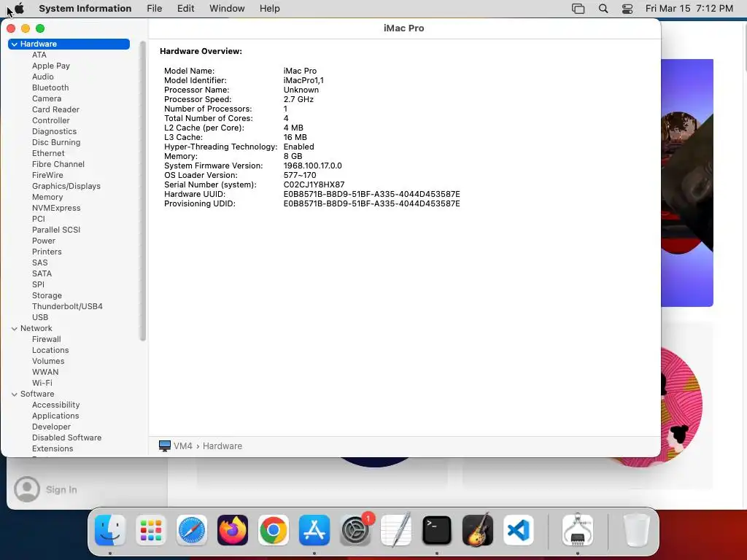Image resolution: width=747 pixels, height=560 pixels.
Task: Launch Terminal from the dock
Action: (437, 530)
